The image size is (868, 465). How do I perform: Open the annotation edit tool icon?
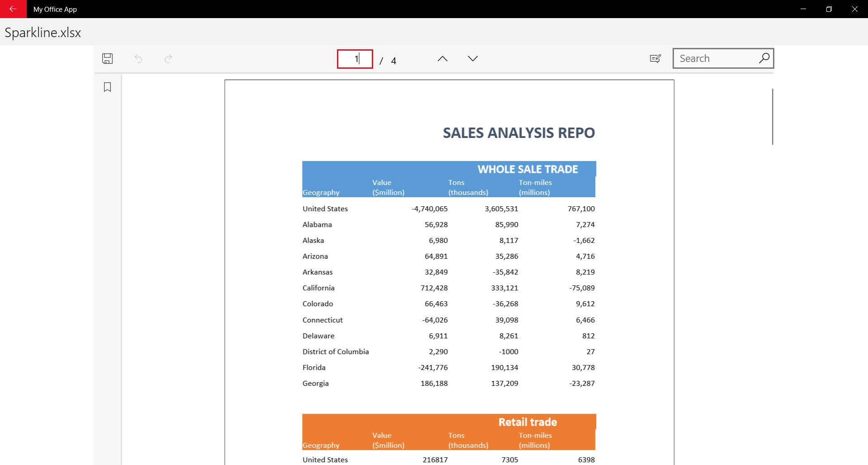pyautogui.click(x=655, y=58)
